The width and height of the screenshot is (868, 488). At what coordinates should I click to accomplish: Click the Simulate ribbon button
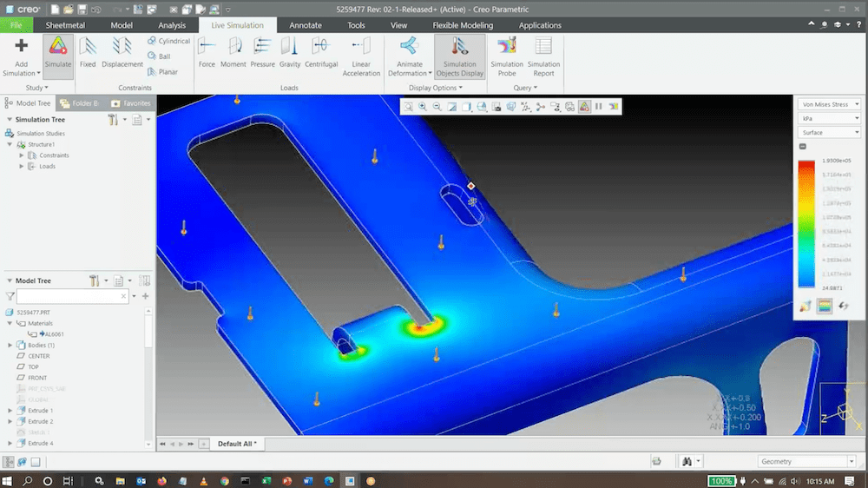[57, 56]
